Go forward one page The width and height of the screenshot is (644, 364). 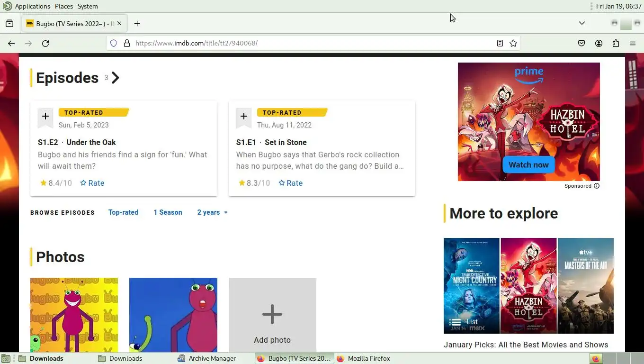28,43
